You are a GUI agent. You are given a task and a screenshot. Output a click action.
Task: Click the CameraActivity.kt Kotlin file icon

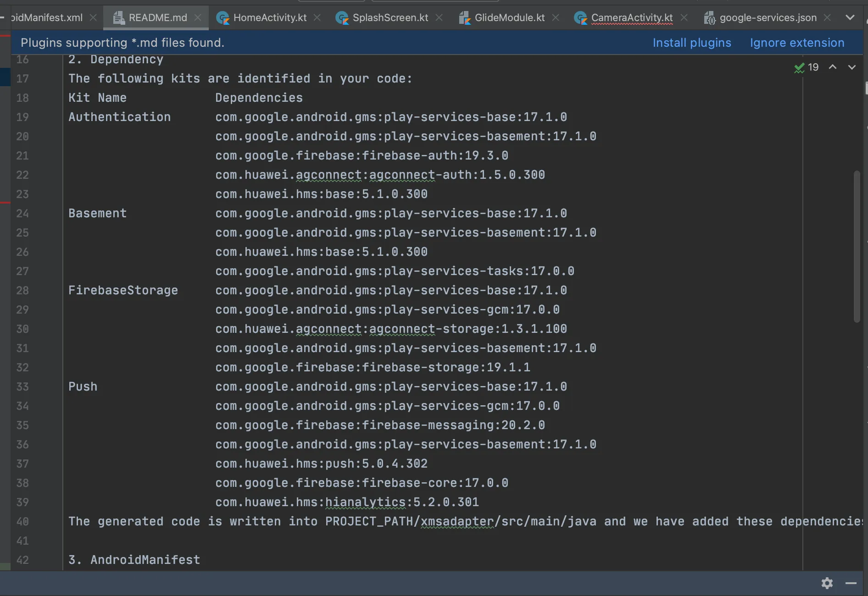pyautogui.click(x=581, y=18)
